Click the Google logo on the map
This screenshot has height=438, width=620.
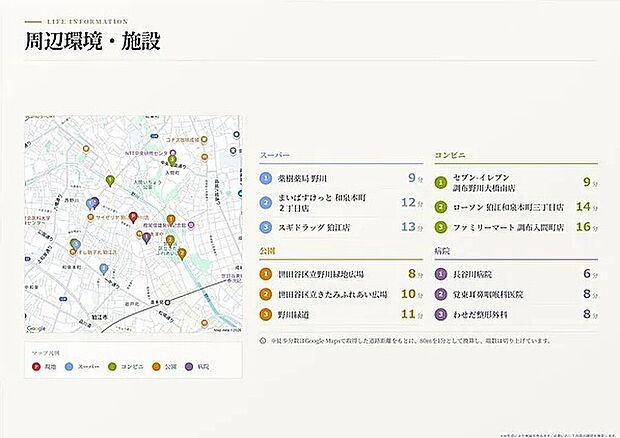tap(36, 328)
